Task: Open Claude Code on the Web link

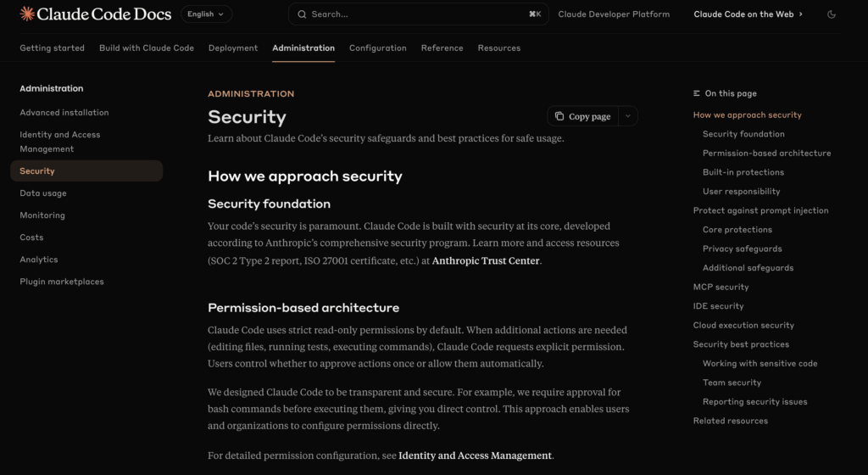Action: pos(748,14)
